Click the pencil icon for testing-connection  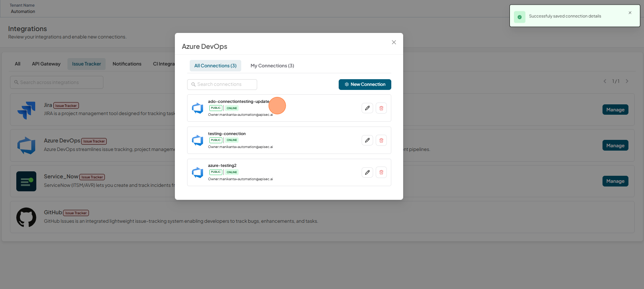(x=367, y=140)
